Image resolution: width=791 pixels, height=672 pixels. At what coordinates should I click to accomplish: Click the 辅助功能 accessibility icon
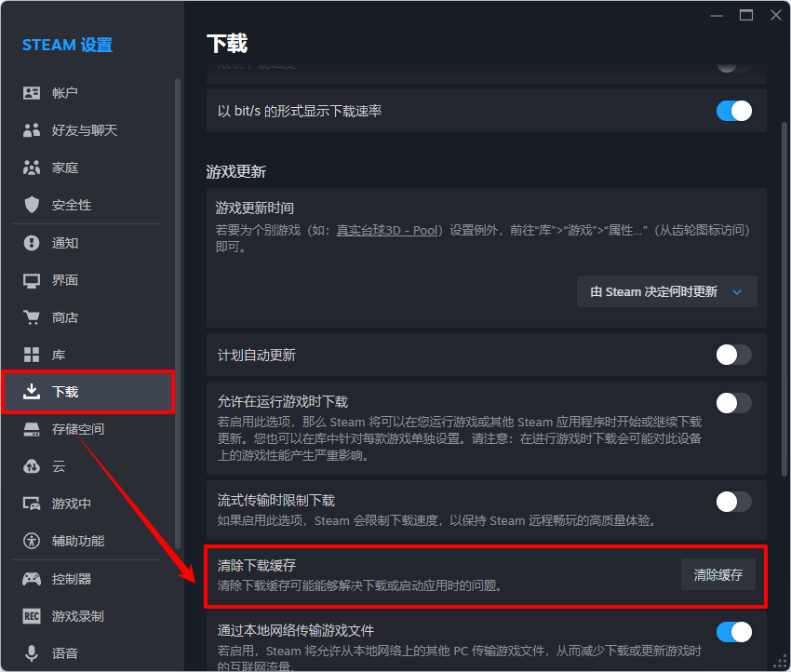(x=32, y=541)
